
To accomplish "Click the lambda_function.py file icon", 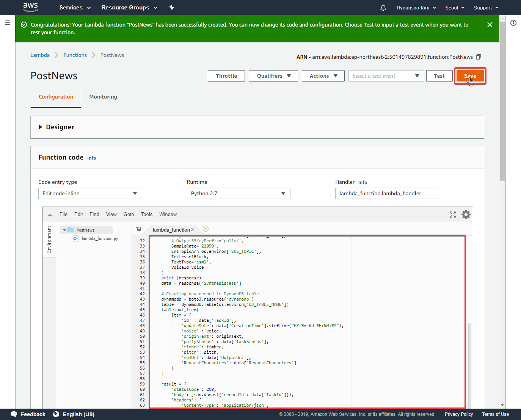I will tap(76, 238).
